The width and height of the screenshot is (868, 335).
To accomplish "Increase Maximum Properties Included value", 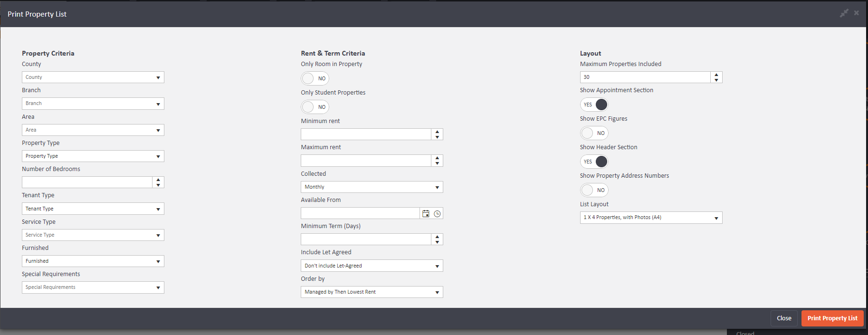I will pyautogui.click(x=716, y=75).
